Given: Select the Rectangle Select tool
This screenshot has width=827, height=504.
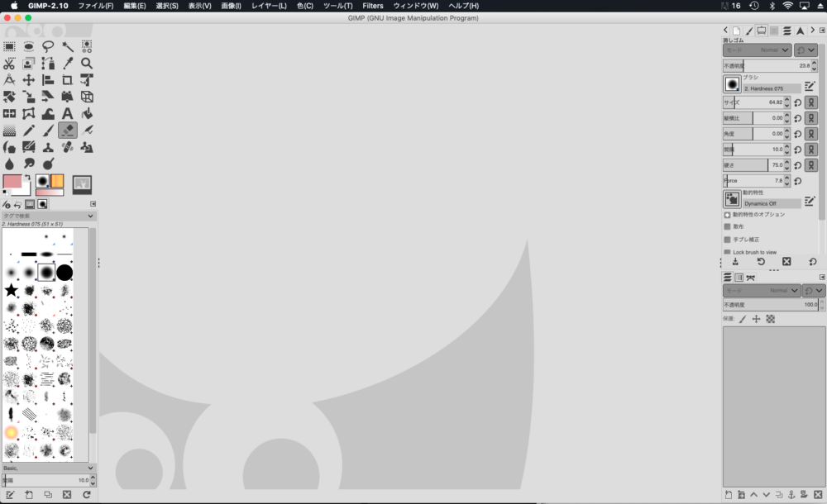Looking at the screenshot, I should tap(9, 47).
